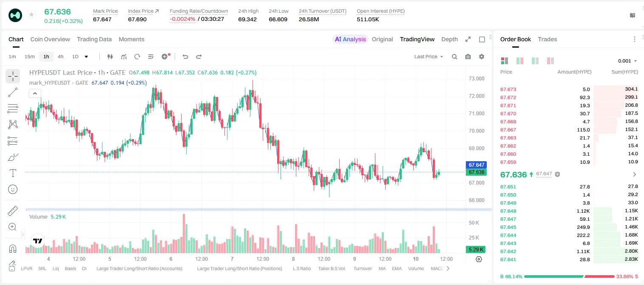
Task: Switch to the Trades tab
Action: point(548,39)
